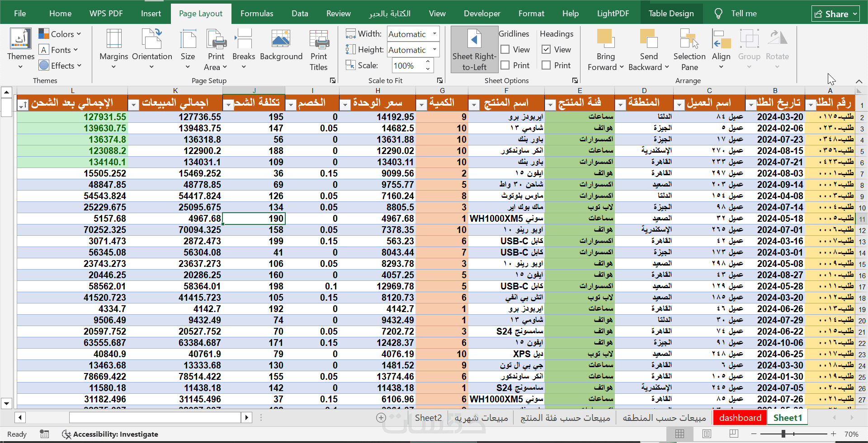This screenshot has width=868, height=443.
Task: Select row 11 header
Action: tap(862, 219)
